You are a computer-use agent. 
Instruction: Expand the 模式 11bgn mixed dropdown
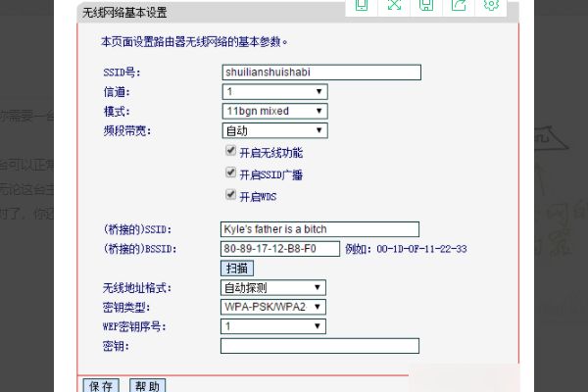click(274, 111)
